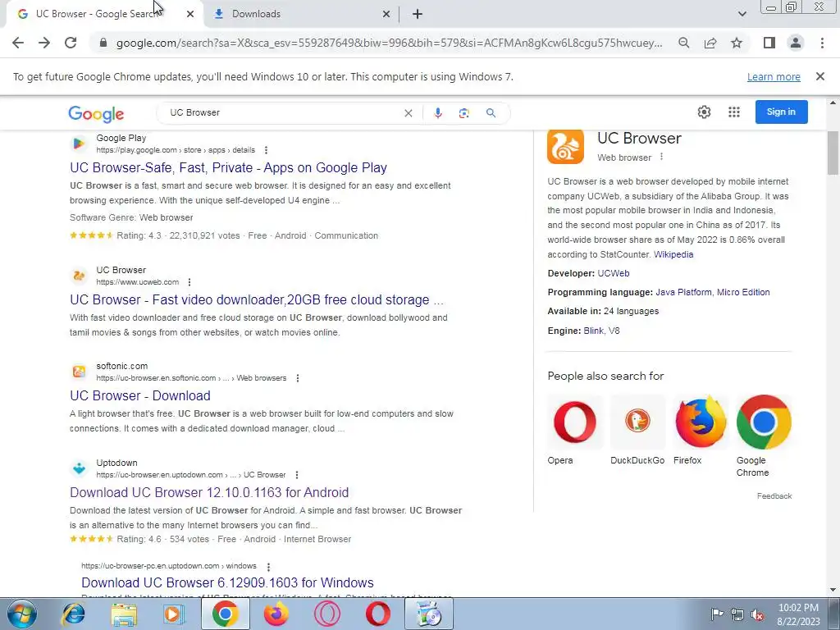Open the taskbar clock showing 10:02 PM

(x=798, y=614)
